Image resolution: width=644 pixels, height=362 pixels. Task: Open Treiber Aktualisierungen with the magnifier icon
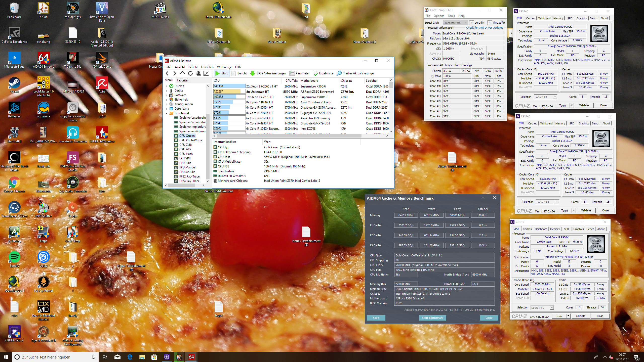(x=339, y=73)
